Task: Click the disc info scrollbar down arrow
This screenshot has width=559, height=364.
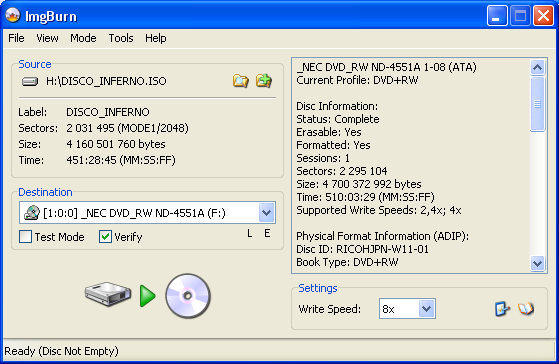Action: (537, 263)
